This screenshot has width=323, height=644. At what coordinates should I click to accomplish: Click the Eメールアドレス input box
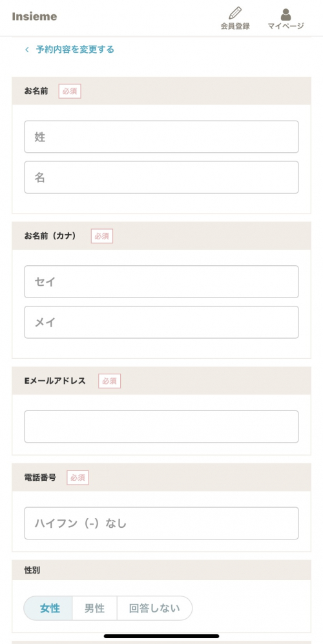[161, 427]
